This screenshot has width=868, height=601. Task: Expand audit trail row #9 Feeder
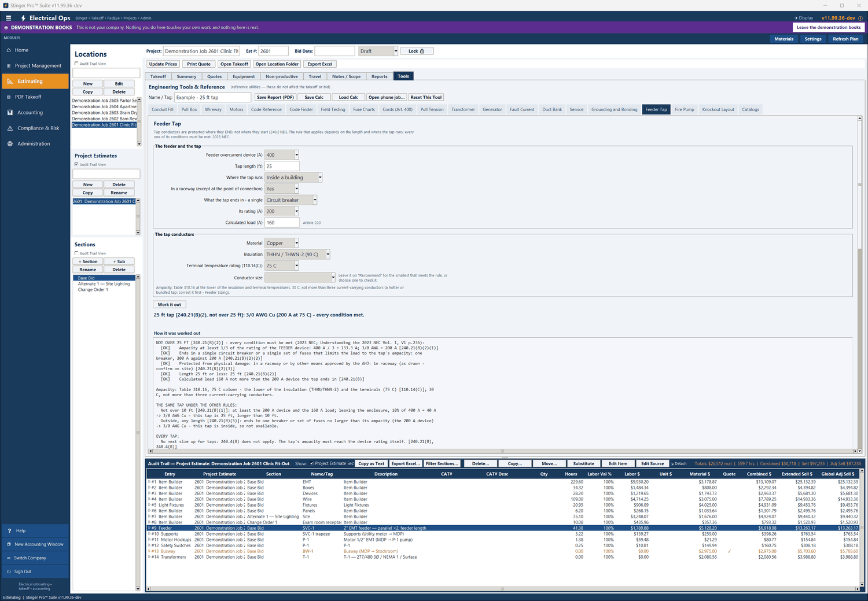pyautogui.click(x=149, y=528)
